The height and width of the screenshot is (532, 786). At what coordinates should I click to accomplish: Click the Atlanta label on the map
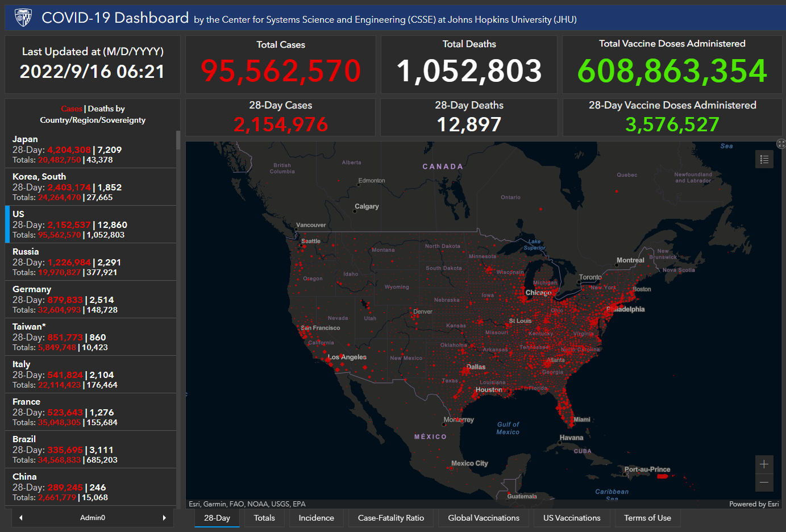pos(556,360)
